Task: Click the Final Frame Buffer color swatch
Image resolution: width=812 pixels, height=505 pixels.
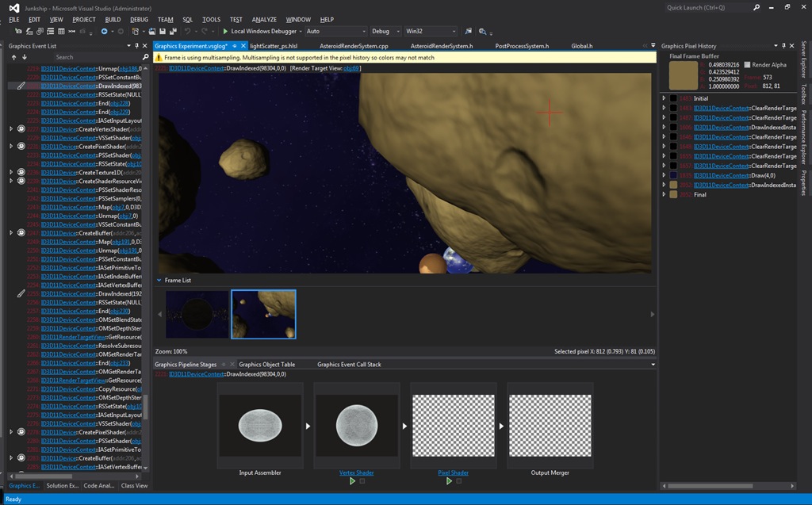Action: point(684,76)
